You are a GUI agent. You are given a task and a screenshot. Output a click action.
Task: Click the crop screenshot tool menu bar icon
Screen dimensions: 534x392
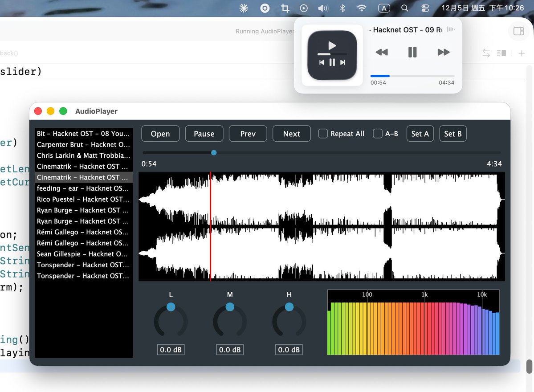pos(285,8)
